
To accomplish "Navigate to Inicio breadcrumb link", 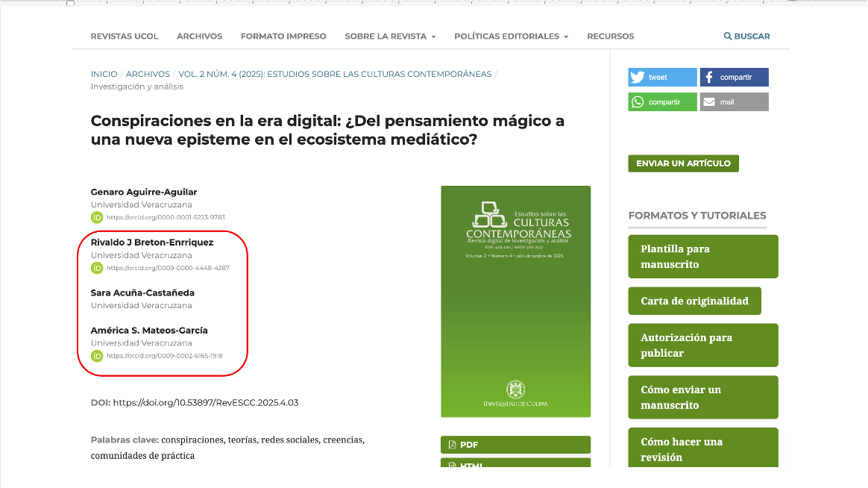I will (104, 74).
